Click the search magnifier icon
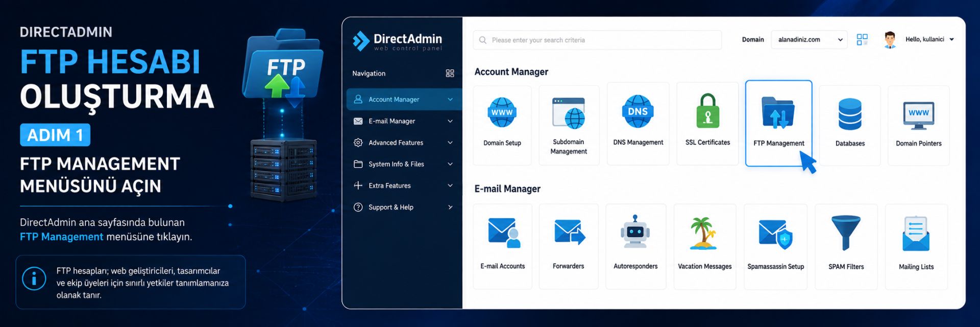980x327 pixels. click(482, 40)
